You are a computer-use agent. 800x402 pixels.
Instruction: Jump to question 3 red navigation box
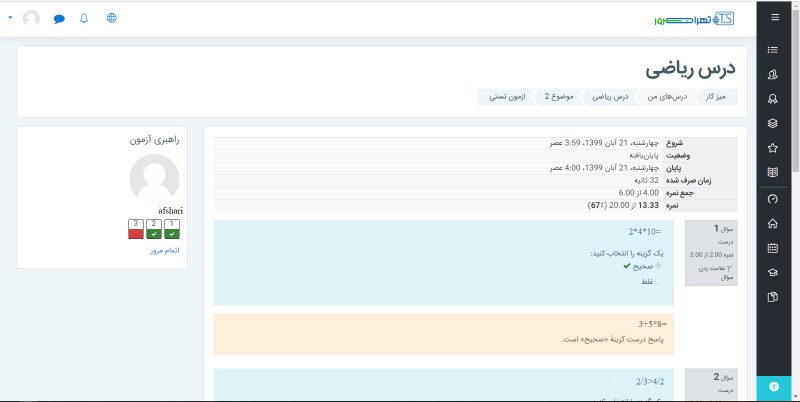[x=135, y=229]
